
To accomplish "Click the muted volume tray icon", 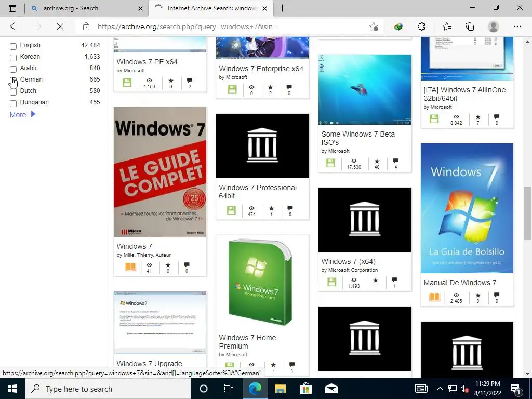I will coord(465,389).
